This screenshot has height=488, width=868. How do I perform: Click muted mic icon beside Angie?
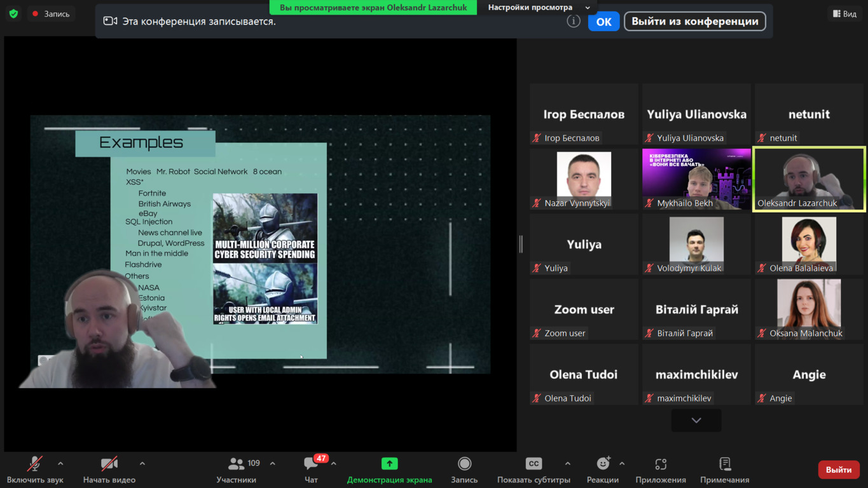(x=762, y=398)
